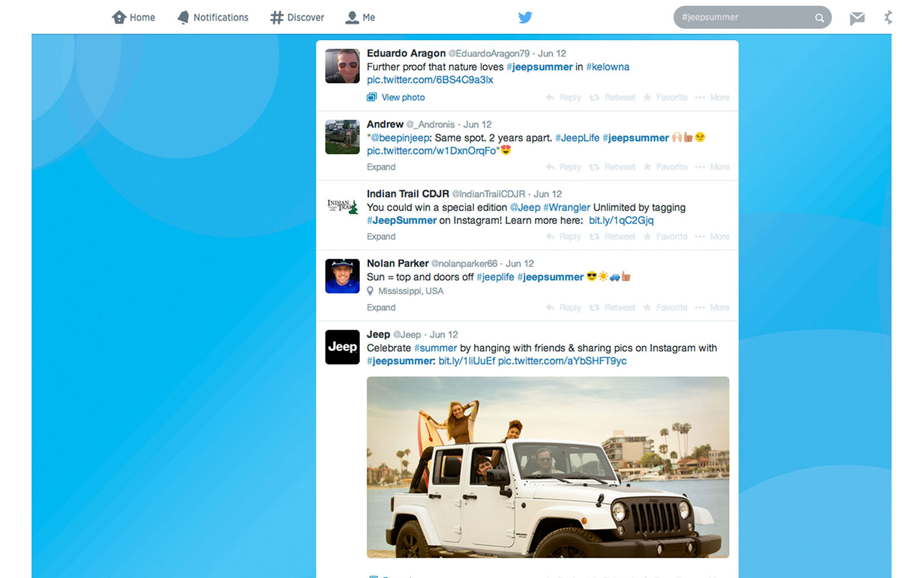The width and height of the screenshot is (924, 578).
Task: Open direct messages envelope icon
Action: tap(857, 18)
